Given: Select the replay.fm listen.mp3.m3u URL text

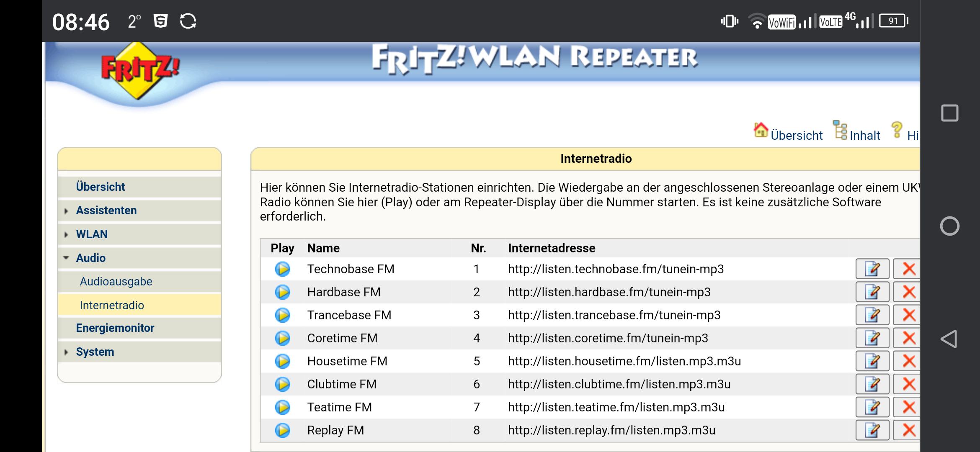Looking at the screenshot, I should (612, 430).
